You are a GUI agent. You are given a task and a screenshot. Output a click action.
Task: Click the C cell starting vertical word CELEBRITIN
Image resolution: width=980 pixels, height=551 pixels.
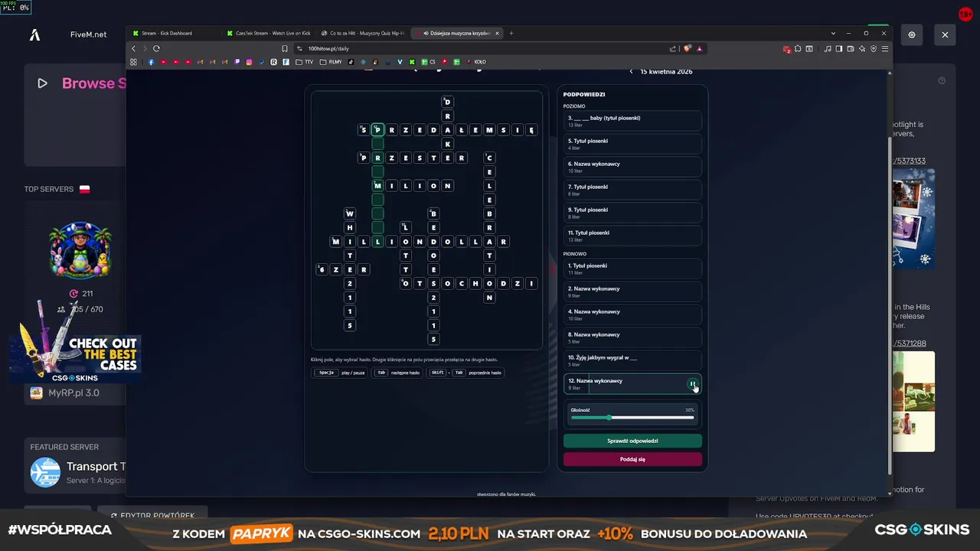point(490,158)
